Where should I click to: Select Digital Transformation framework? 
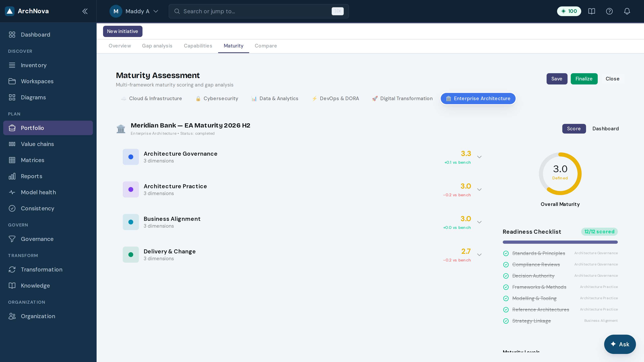tap(402, 98)
